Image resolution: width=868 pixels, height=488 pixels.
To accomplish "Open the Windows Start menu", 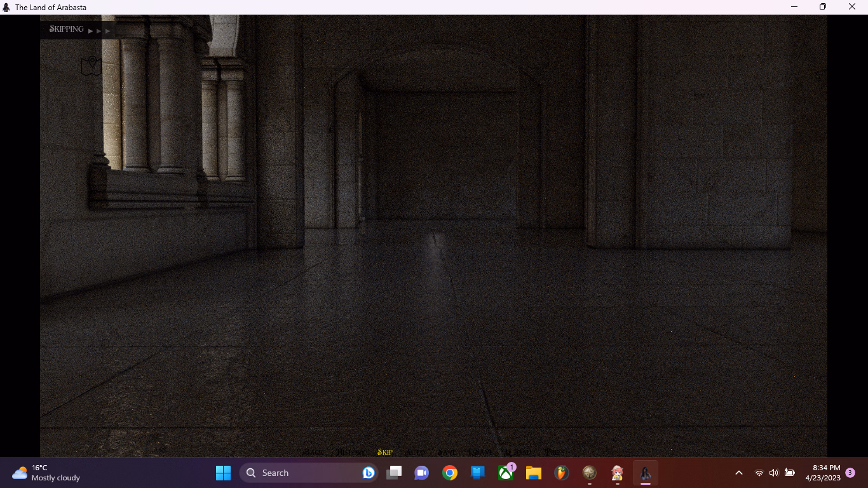I will [x=223, y=473].
